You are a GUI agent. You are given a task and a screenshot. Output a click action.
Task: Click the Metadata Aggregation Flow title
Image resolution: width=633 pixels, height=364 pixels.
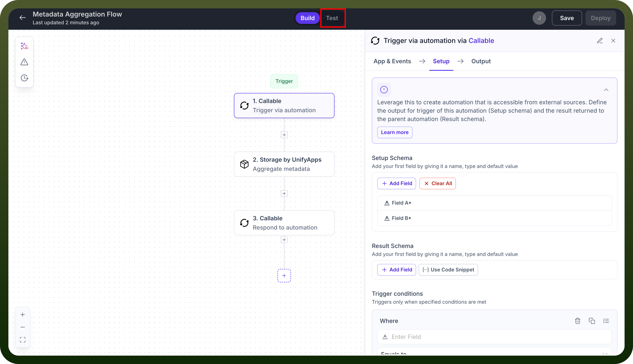(x=77, y=14)
